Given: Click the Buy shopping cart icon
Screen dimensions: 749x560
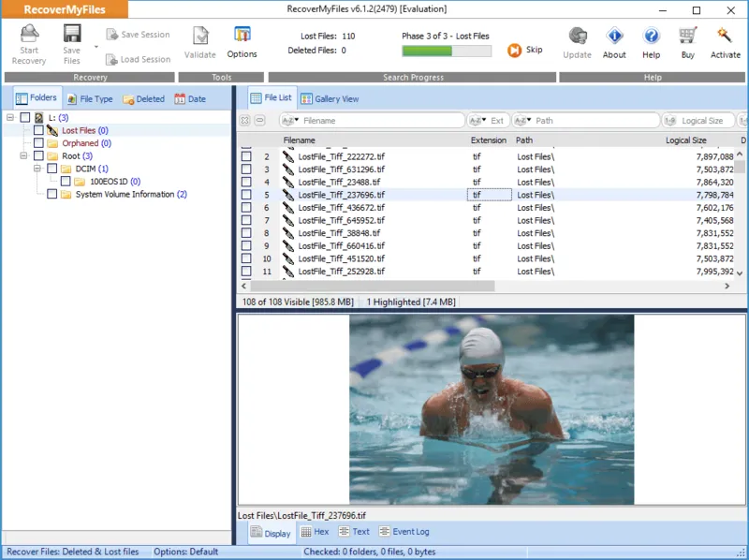Looking at the screenshot, I should (x=687, y=36).
